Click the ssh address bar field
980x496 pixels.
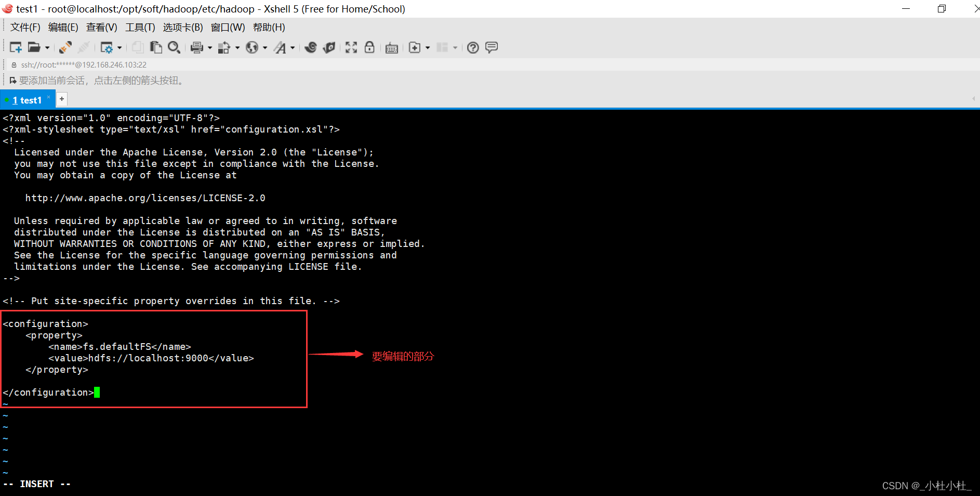click(84, 65)
